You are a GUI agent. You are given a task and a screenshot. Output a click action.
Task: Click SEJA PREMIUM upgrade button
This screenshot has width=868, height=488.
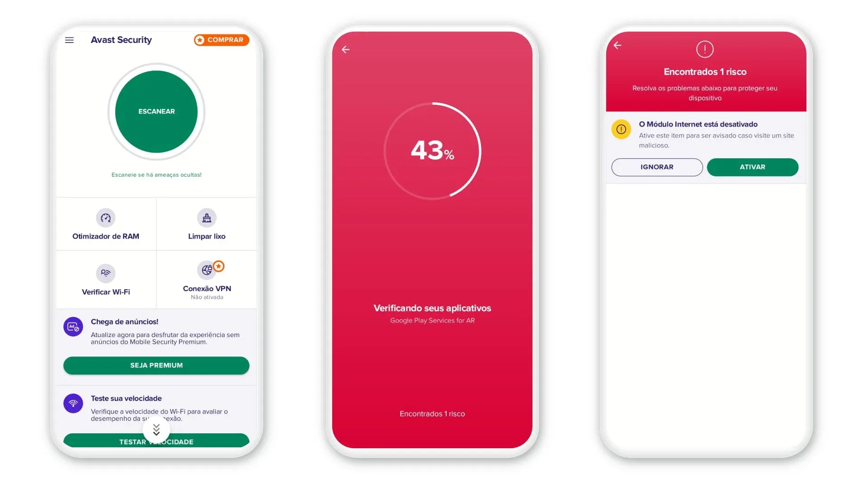(x=156, y=365)
